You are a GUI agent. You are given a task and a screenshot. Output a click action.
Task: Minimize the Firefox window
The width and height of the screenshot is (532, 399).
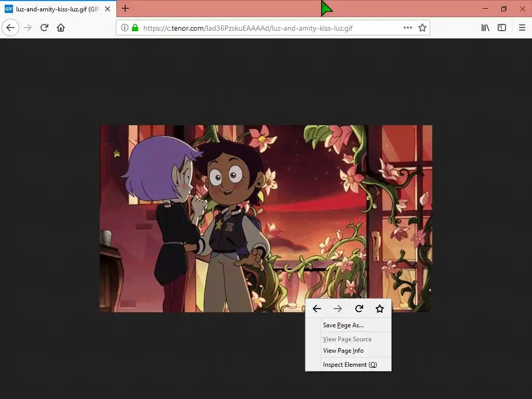point(485,9)
